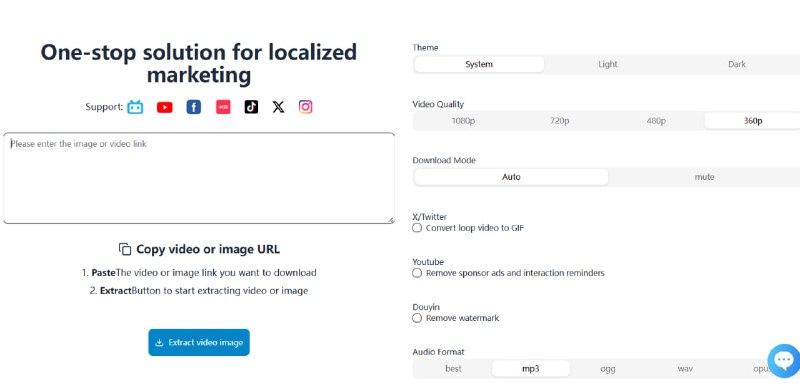Click the X (Twitter) support icon

278,107
